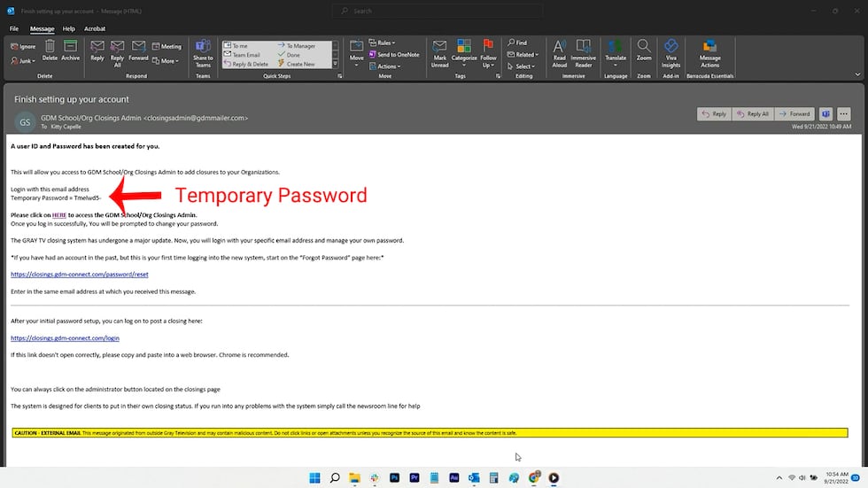This screenshot has width=868, height=488.
Task: Click the Zoom magnifier icon in ribbon
Action: pos(644,50)
